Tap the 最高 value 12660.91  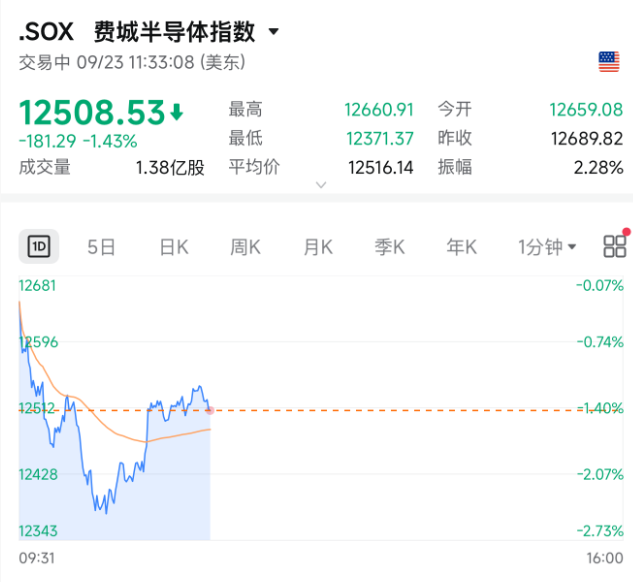[379, 110]
